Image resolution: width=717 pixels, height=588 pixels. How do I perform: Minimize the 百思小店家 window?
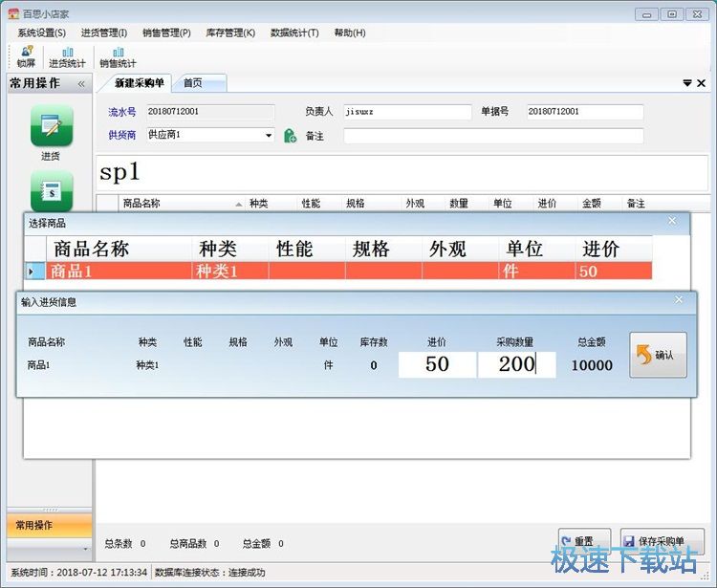[646, 14]
